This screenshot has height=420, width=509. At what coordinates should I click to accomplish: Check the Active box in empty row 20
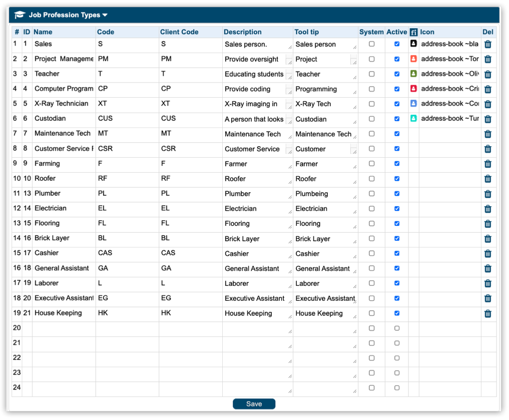[x=397, y=328]
